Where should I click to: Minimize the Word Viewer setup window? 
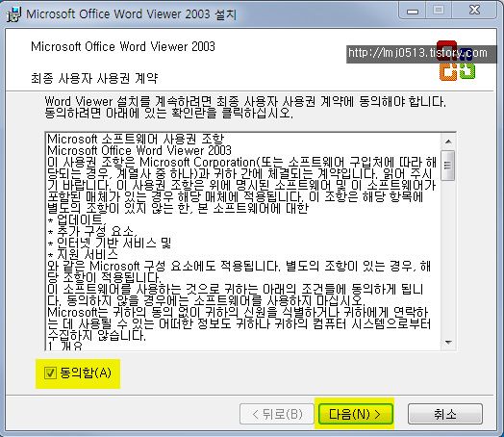[x=413, y=11]
